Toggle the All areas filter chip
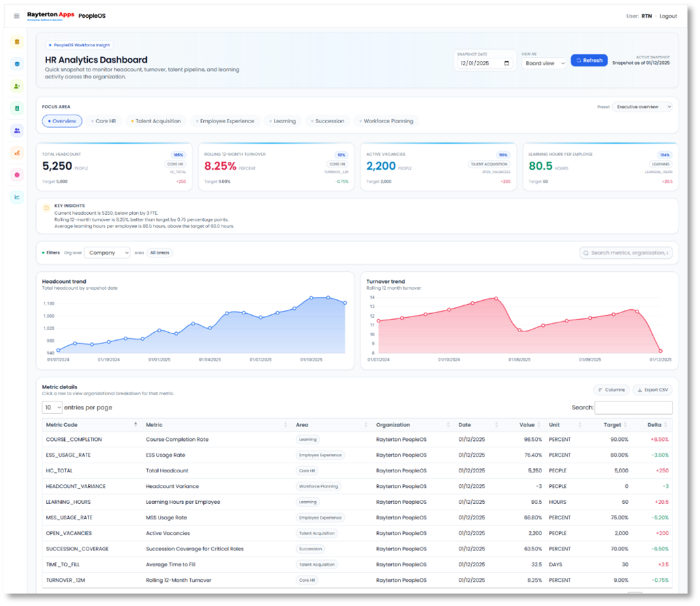Image resolution: width=700 pixels, height=606 pixels. (159, 252)
